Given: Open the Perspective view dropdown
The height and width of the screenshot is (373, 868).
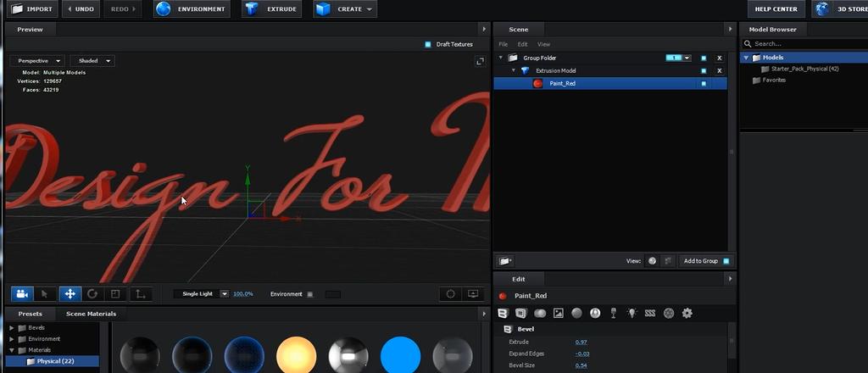Looking at the screenshot, I should 37,61.
